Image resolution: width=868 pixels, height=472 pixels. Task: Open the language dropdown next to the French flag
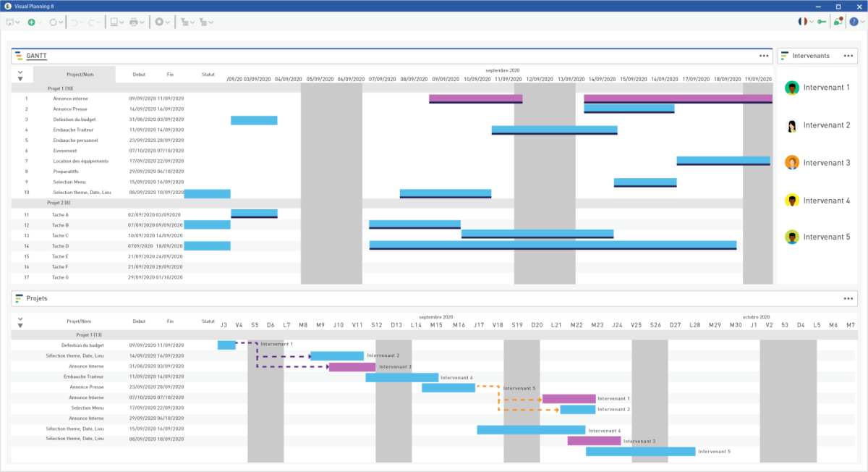(812, 22)
